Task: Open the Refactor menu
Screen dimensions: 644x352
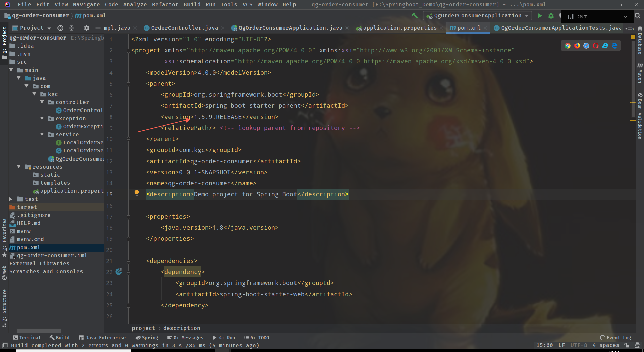Action: [165, 4]
